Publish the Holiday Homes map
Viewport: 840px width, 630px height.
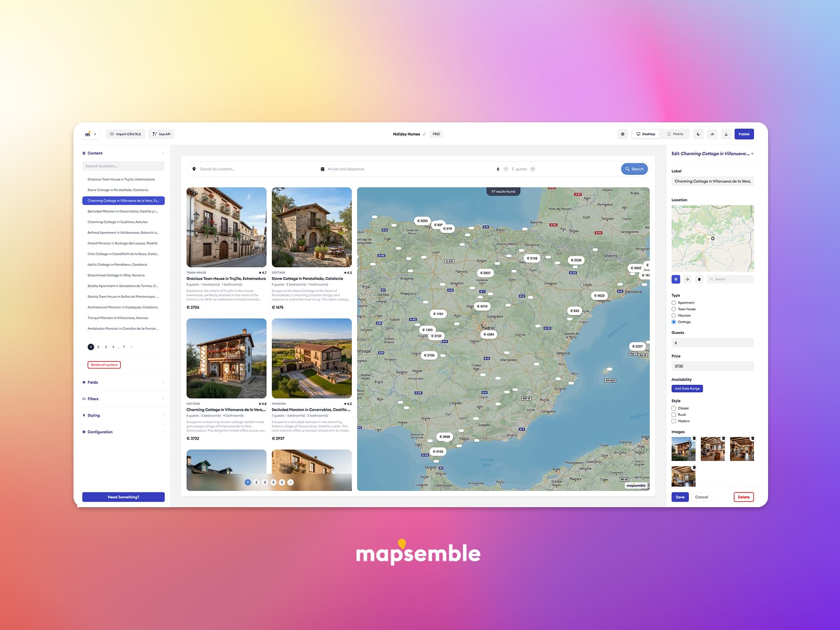[x=744, y=134]
